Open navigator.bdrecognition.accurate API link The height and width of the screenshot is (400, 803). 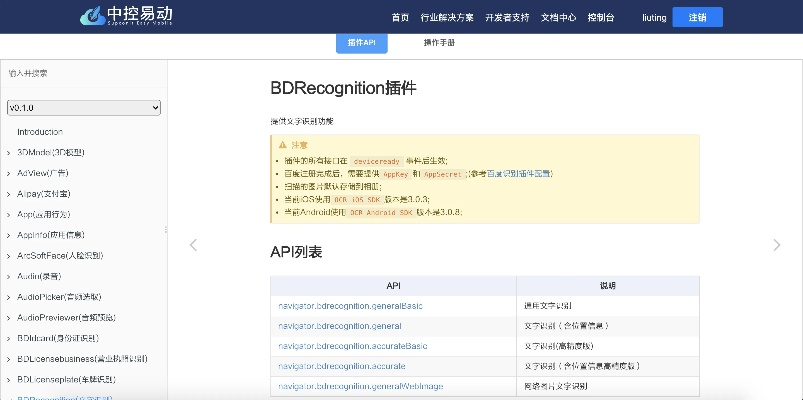(x=342, y=366)
